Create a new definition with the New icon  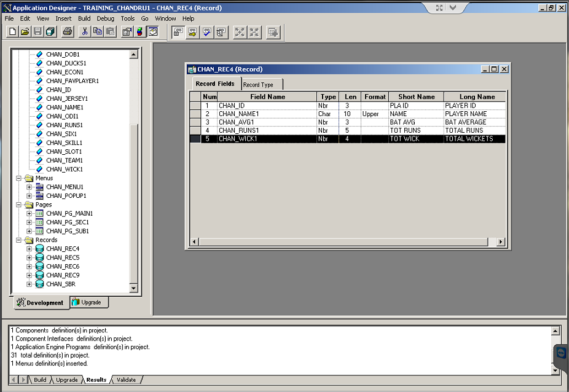pos(11,32)
